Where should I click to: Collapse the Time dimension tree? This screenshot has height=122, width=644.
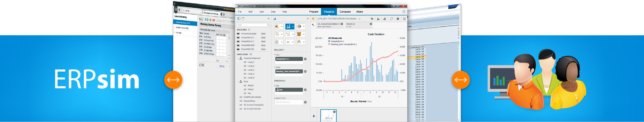click(x=238, y=82)
